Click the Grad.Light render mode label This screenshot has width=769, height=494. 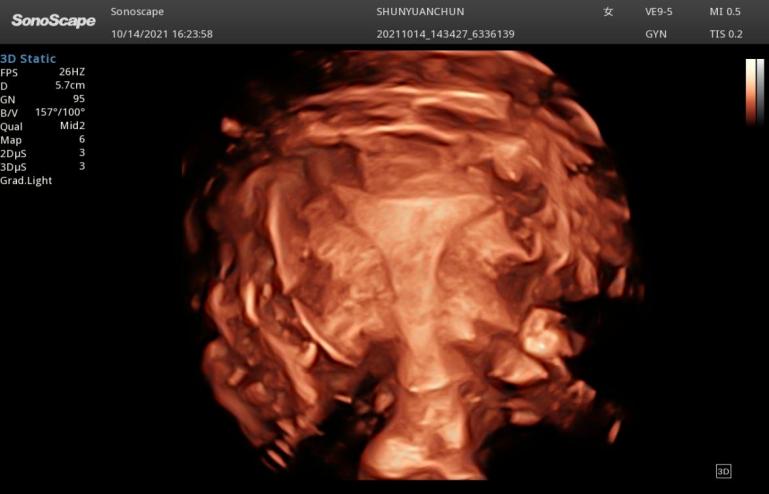pyautogui.click(x=26, y=181)
